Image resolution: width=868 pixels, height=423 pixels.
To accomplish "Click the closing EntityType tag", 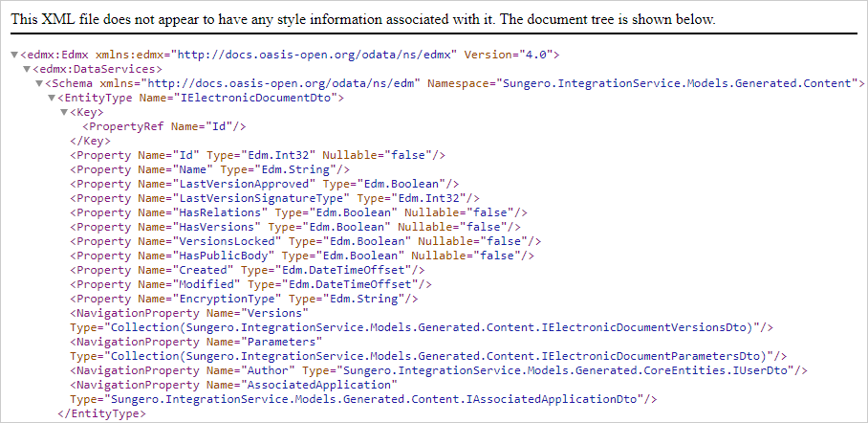I will (x=102, y=413).
